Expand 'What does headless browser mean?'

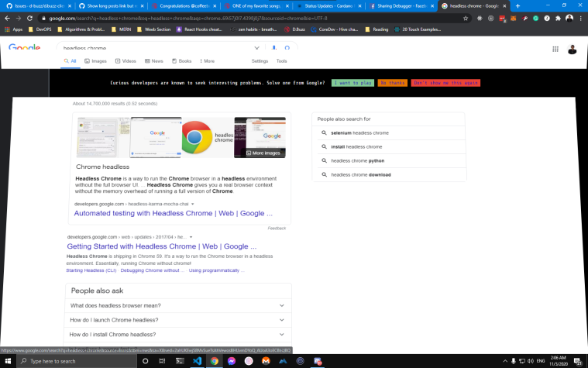click(x=177, y=306)
